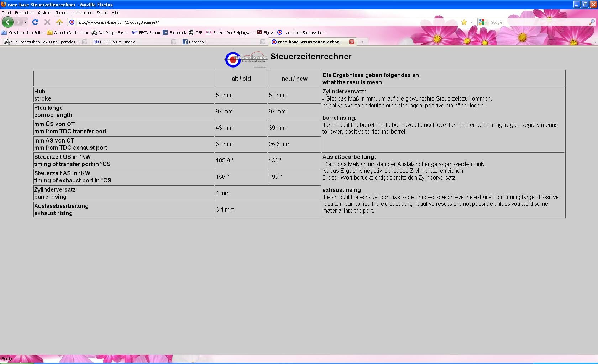Open the history dropdown next to Forward button
The image size is (598, 364).
[x=25, y=22]
